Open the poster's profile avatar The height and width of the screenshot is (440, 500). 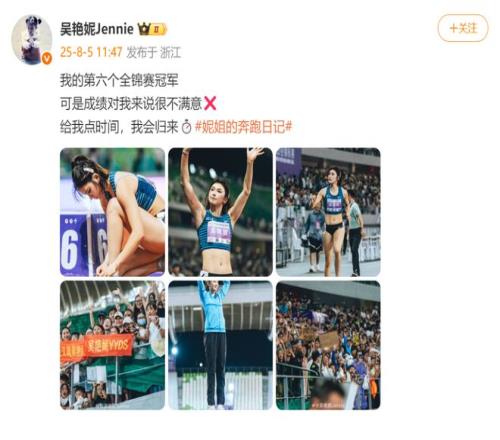[x=32, y=39]
